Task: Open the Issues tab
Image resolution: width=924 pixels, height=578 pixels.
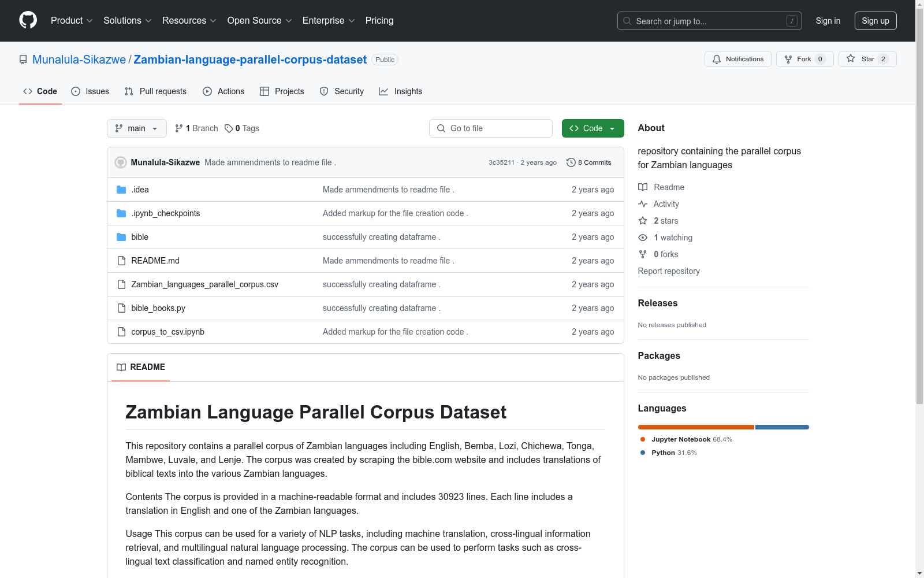Action: pyautogui.click(x=90, y=91)
